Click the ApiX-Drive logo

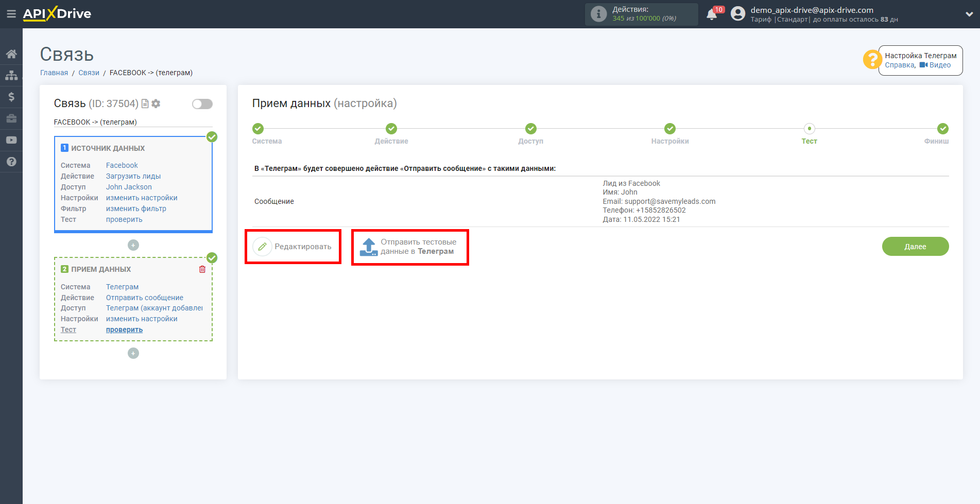tap(57, 14)
